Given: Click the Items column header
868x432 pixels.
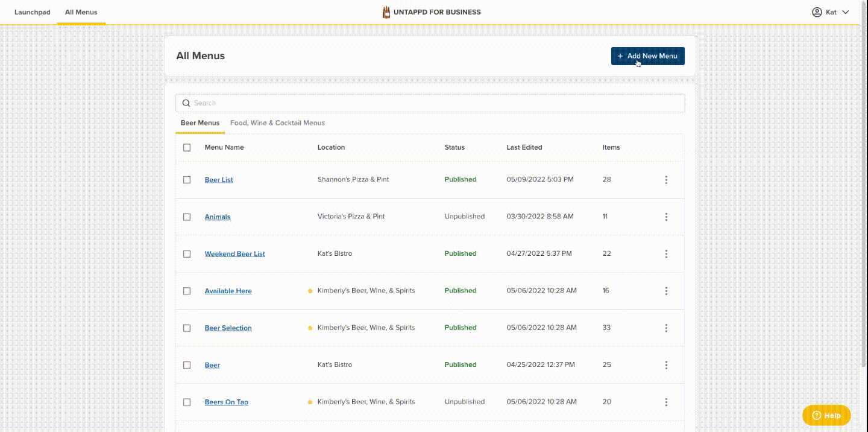Looking at the screenshot, I should coord(611,147).
